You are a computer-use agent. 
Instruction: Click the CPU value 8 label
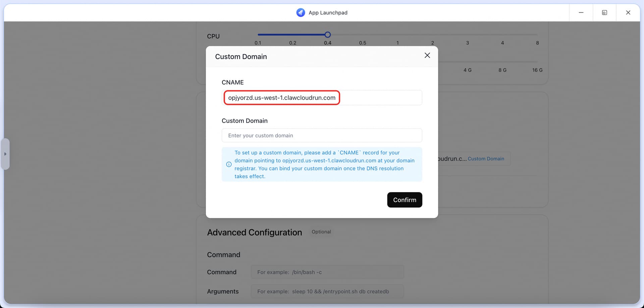click(x=537, y=43)
